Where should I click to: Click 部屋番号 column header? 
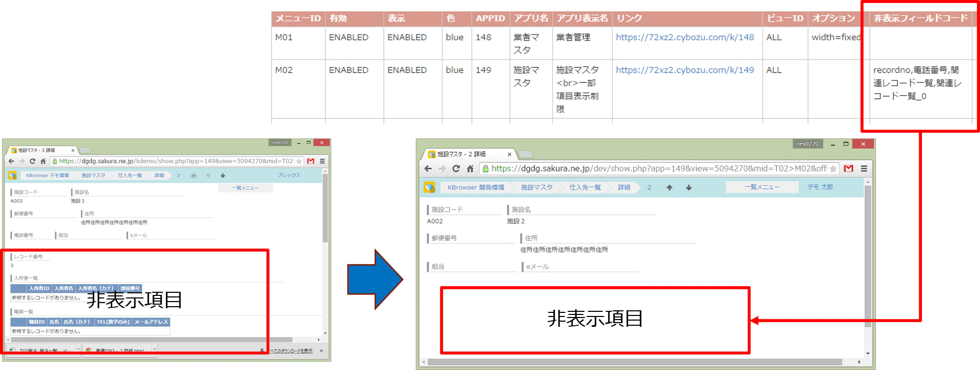(x=130, y=288)
